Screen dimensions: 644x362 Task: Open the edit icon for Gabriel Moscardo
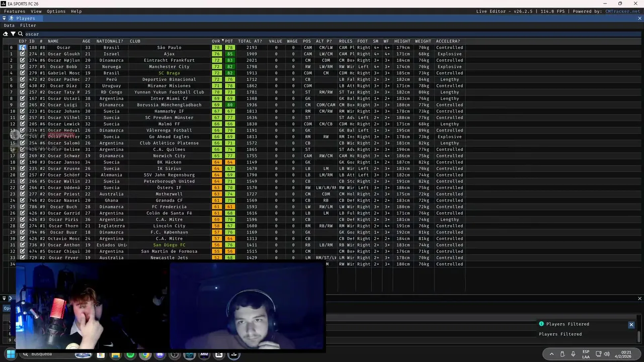pos(22,73)
